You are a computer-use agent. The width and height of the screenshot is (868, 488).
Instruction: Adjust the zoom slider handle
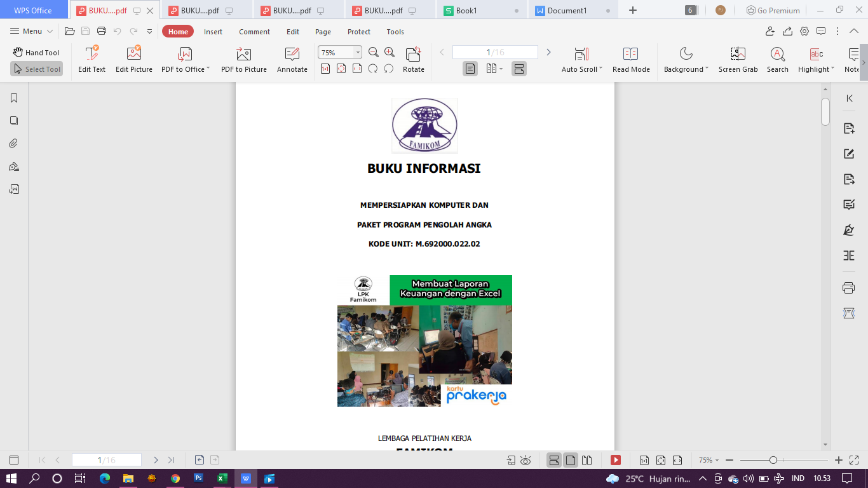(x=773, y=460)
